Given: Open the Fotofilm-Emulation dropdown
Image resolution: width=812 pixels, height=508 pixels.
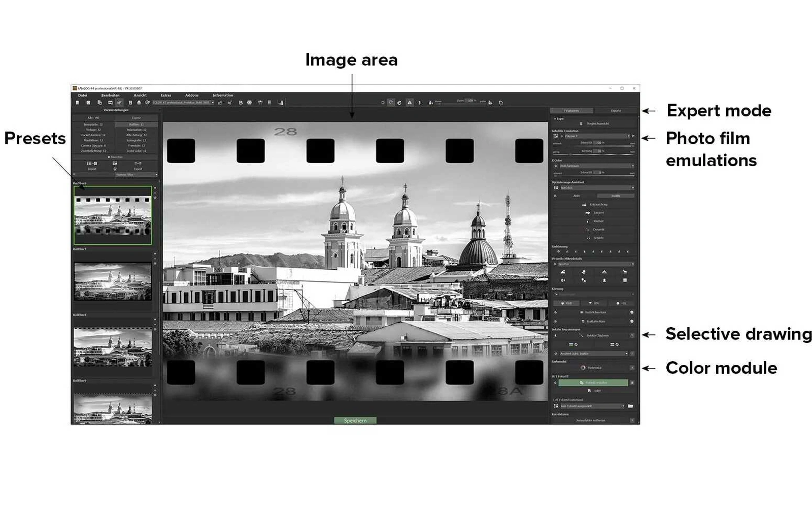Looking at the screenshot, I should (597, 136).
